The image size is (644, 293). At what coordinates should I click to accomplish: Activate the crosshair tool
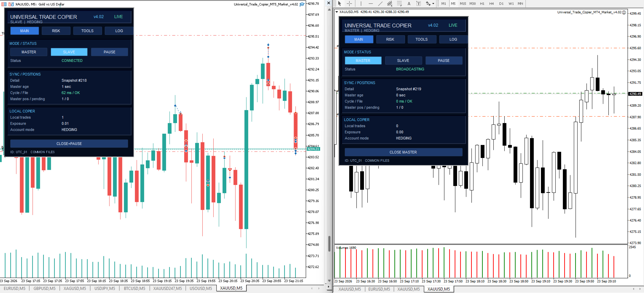349,3
